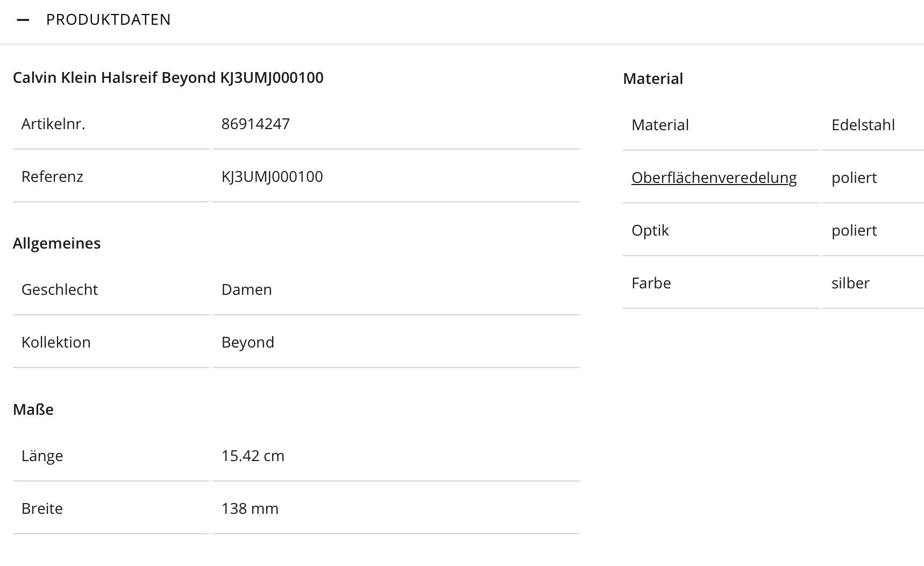Click the Optik row label
Screen dimensions: 924x566
pos(650,230)
